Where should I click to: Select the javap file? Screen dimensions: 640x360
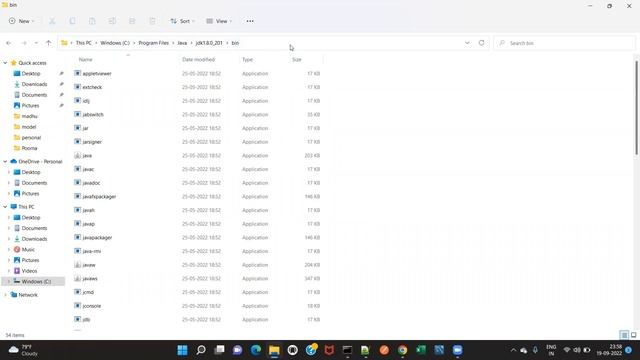(x=89, y=224)
